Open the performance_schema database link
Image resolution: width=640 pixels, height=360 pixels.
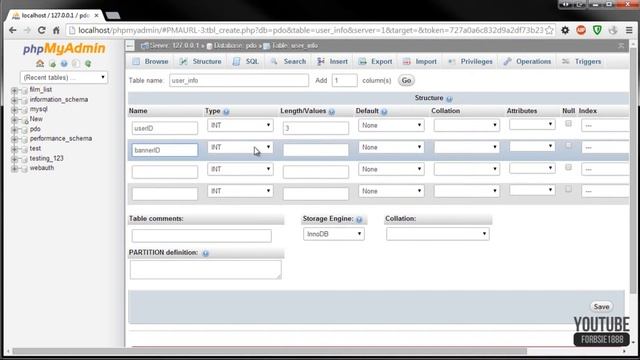[x=61, y=139]
